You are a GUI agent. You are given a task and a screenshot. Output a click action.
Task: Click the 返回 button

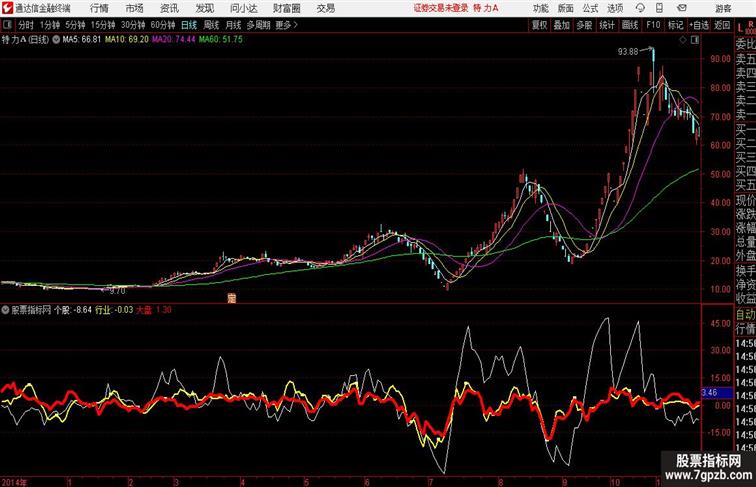(x=721, y=25)
